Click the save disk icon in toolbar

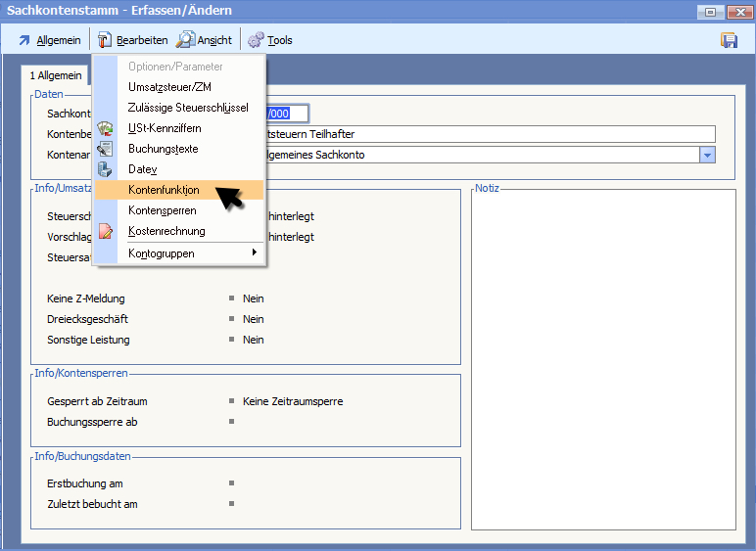(729, 40)
